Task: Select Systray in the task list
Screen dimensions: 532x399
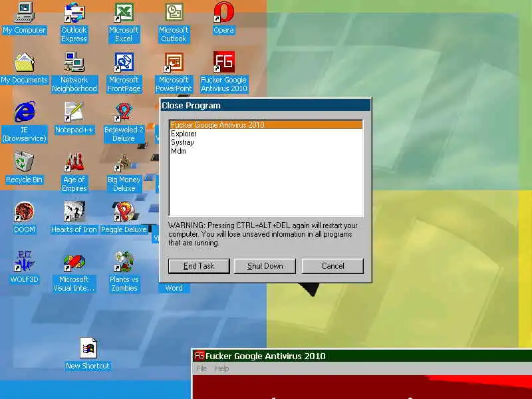Action: [x=266, y=142]
